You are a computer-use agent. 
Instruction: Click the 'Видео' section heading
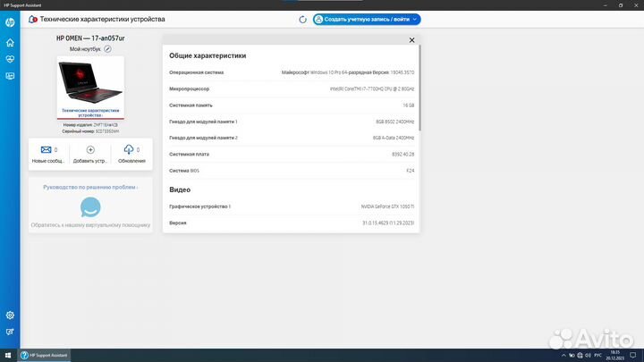[180, 189]
